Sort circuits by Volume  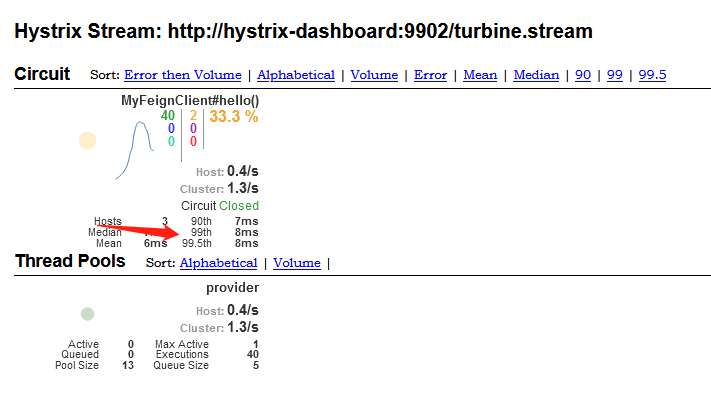point(374,75)
